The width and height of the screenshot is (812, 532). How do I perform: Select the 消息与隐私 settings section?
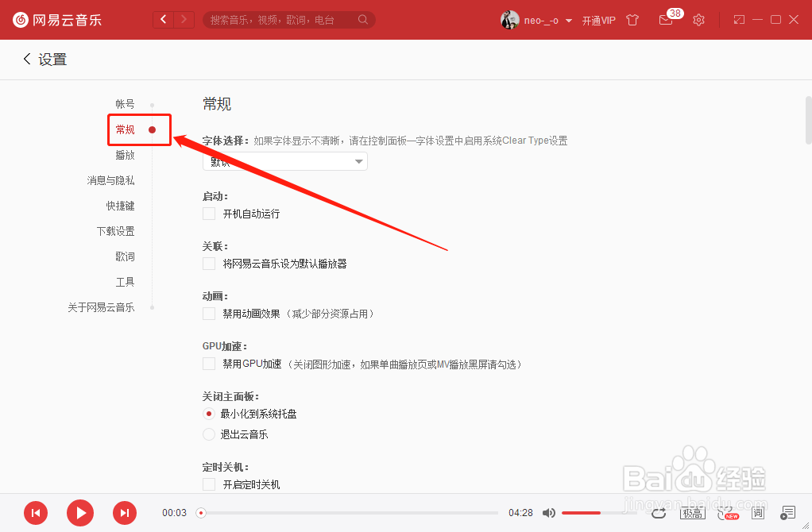tap(110, 180)
